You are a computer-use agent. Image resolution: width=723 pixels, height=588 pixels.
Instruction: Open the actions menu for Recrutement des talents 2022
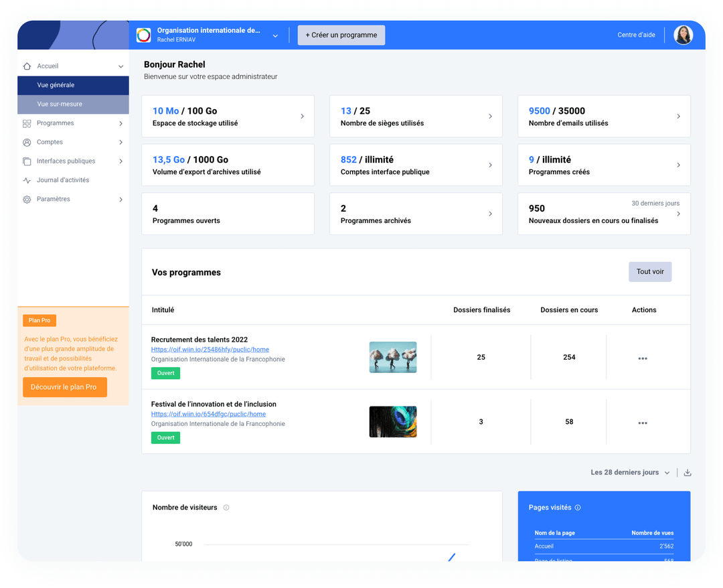click(x=643, y=358)
